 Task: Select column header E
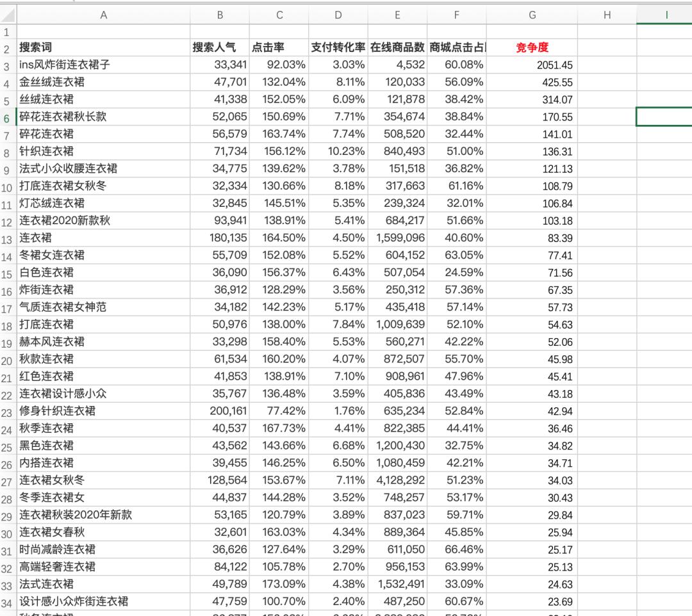pos(397,14)
